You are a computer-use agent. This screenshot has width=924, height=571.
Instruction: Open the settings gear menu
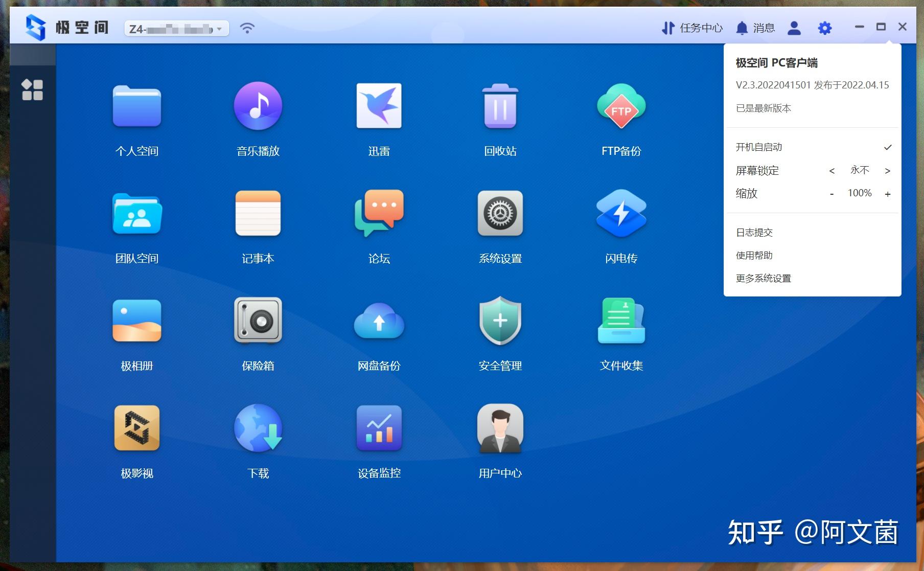click(824, 28)
